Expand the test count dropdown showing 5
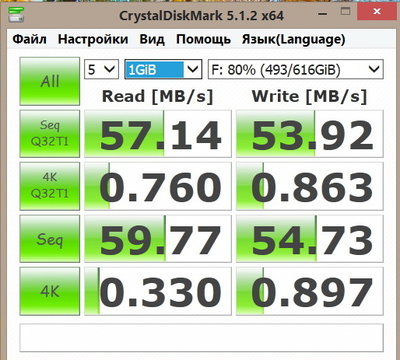Image resolution: width=400 pixels, height=360 pixels. coord(101,69)
